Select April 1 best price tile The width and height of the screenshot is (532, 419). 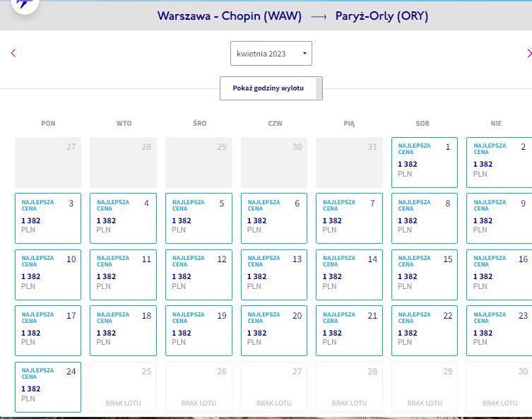pos(425,163)
